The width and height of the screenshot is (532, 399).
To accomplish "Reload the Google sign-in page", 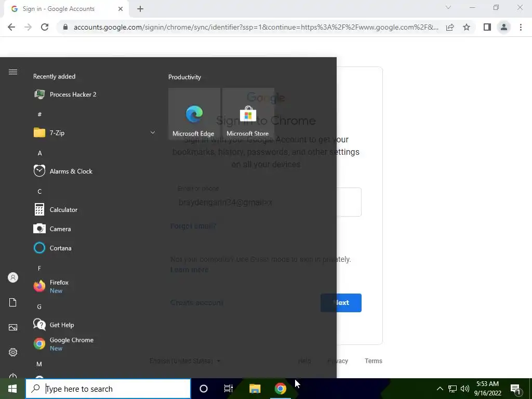I will point(45,27).
